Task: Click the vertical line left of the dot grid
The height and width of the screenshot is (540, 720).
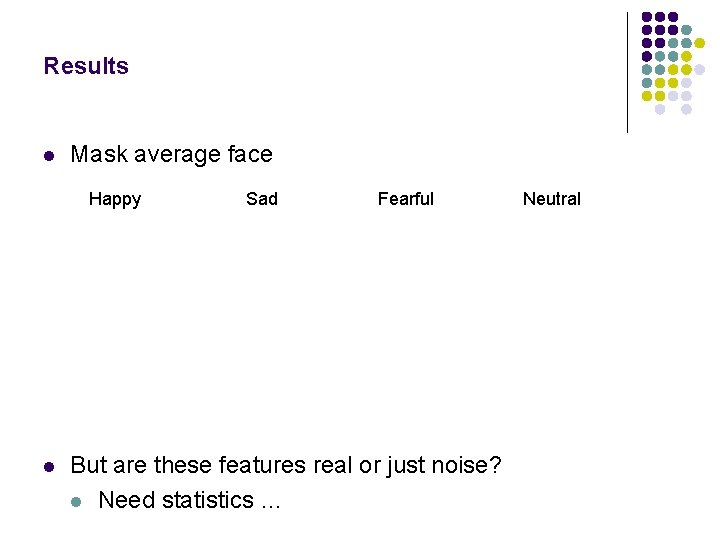Action: [x=627, y=72]
